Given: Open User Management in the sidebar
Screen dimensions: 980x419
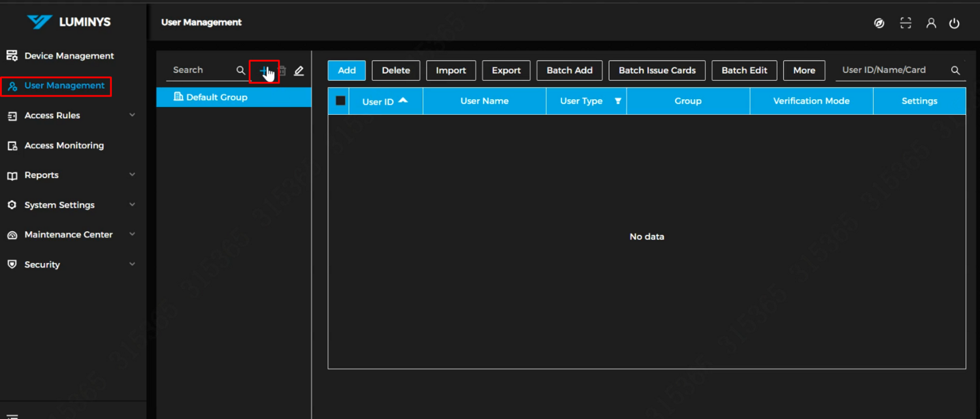Looking at the screenshot, I should pos(65,85).
